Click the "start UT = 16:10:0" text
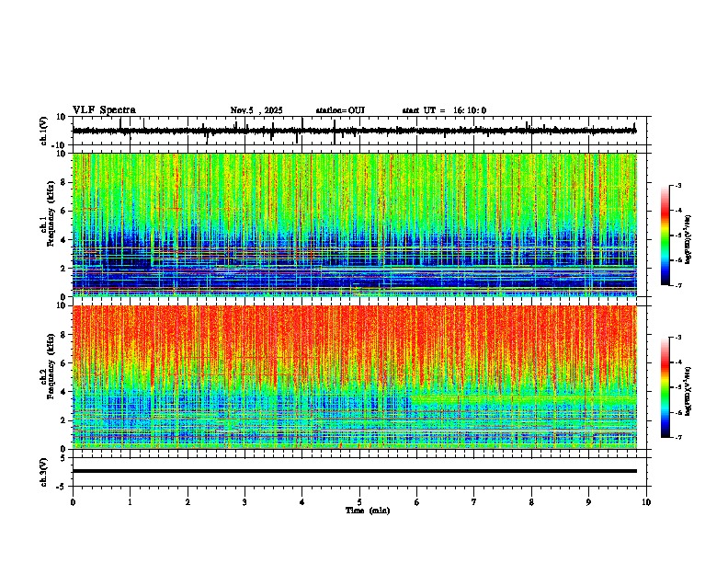The image size is (728, 563). click(444, 110)
